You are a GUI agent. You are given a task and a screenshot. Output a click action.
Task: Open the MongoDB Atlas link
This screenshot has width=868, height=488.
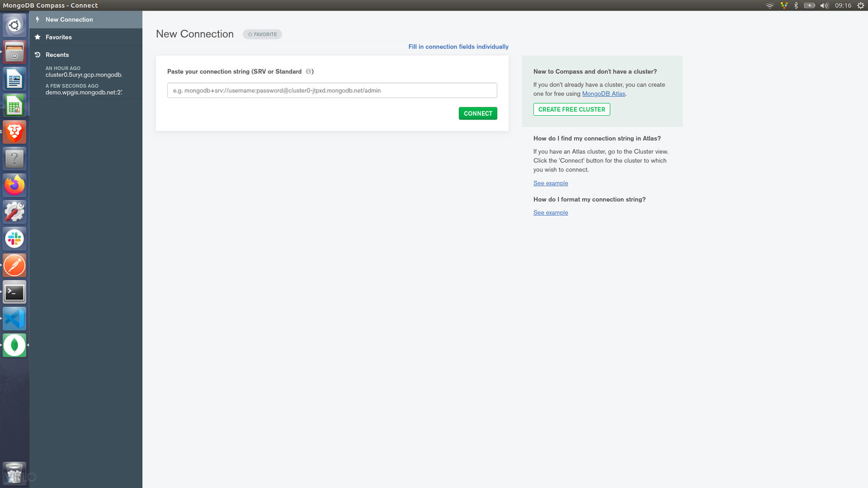pyautogui.click(x=603, y=94)
